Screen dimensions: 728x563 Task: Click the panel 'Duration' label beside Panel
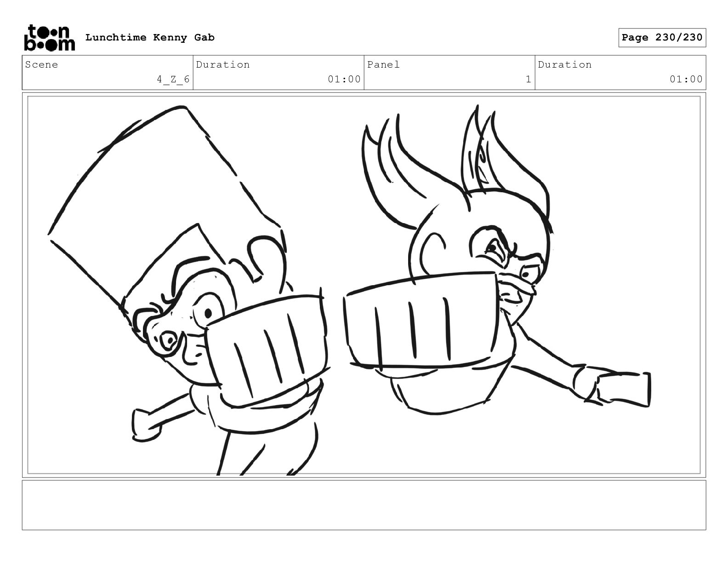click(x=565, y=64)
